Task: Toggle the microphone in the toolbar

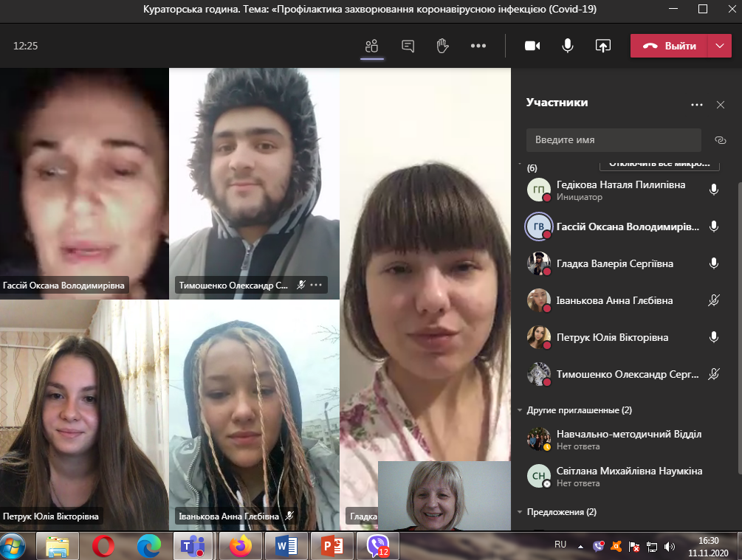Action: pyautogui.click(x=567, y=46)
